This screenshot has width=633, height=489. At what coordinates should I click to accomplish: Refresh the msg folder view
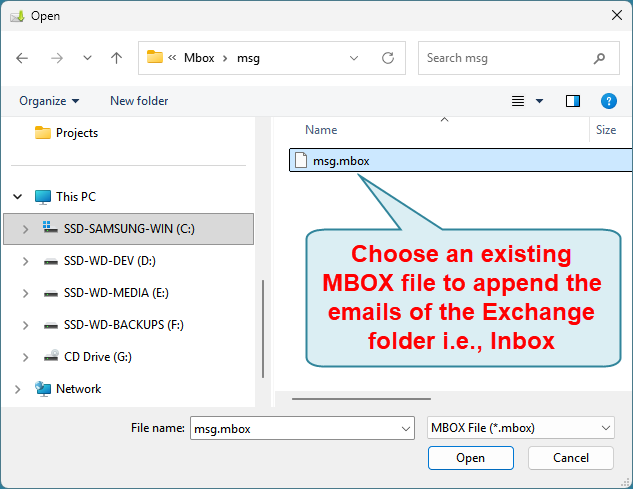[x=388, y=58]
